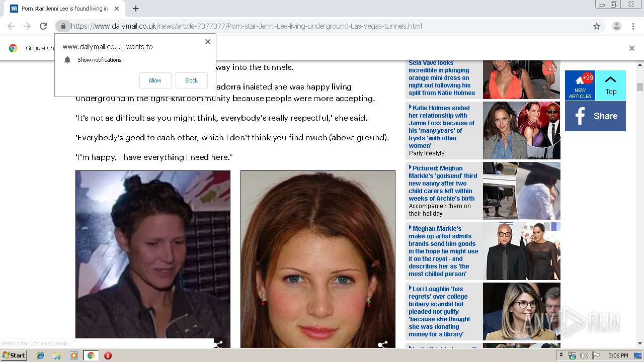Open a new tab with the plus button
This screenshot has height=362, width=644.
[136, 9]
